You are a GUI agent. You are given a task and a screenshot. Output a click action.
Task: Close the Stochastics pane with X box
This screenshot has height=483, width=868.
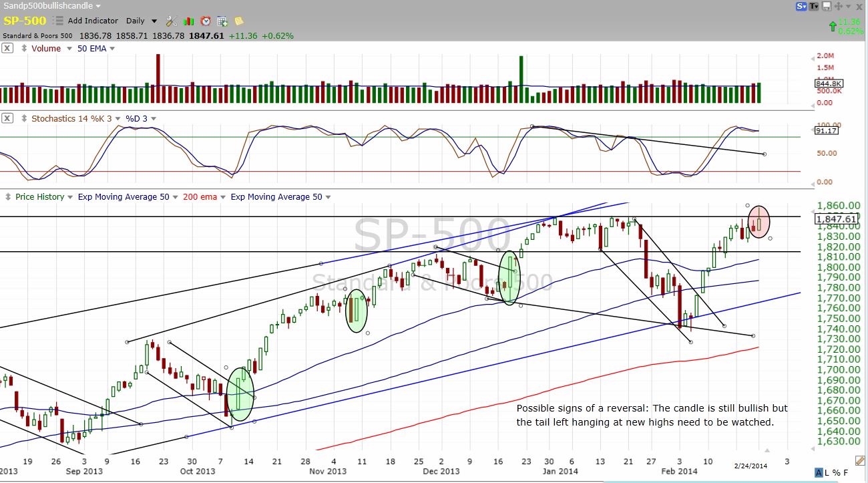tap(7, 118)
